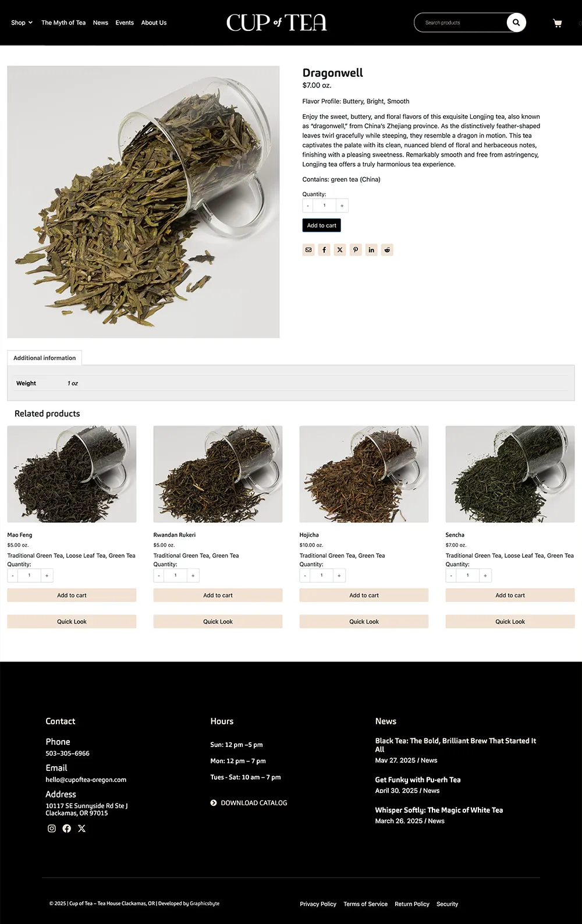This screenshot has width=582, height=924.
Task: Share product on LinkedIn icon
Action: (x=371, y=250)
